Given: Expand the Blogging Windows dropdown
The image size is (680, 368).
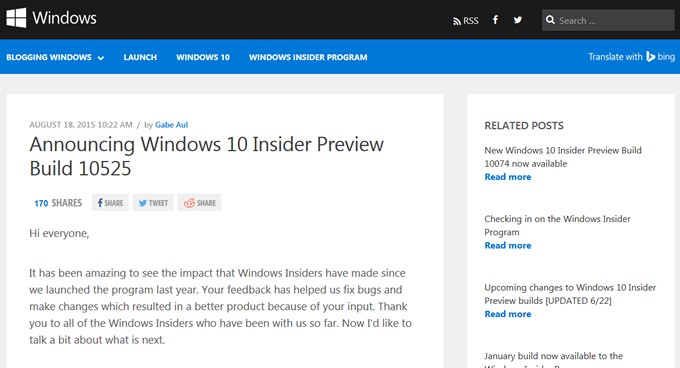Looking at the screenshot, I should (55, 57).
